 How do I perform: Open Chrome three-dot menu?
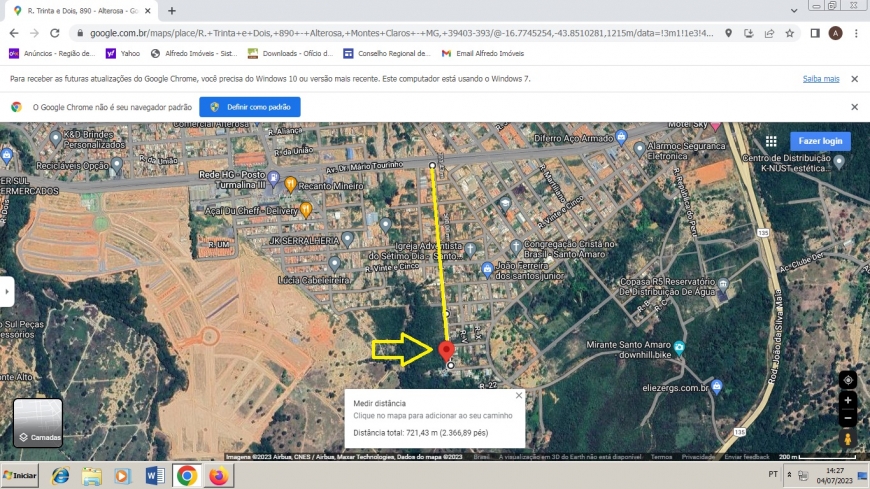856,33
